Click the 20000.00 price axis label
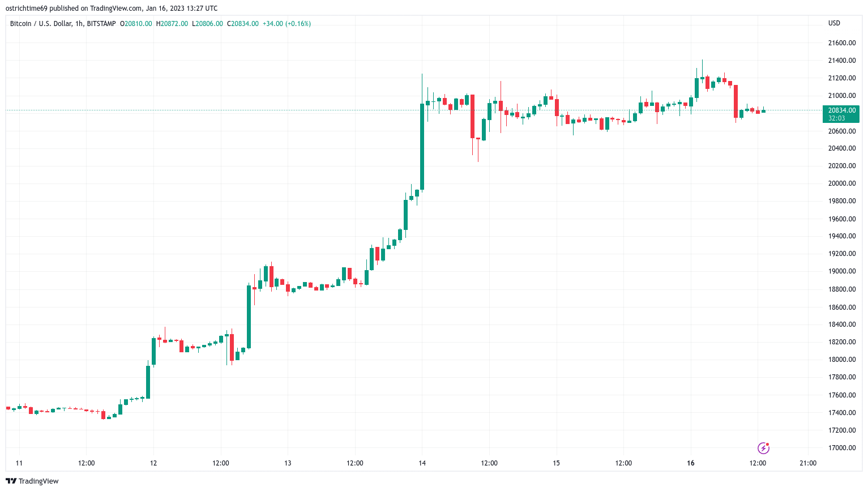 click(841, 183)
